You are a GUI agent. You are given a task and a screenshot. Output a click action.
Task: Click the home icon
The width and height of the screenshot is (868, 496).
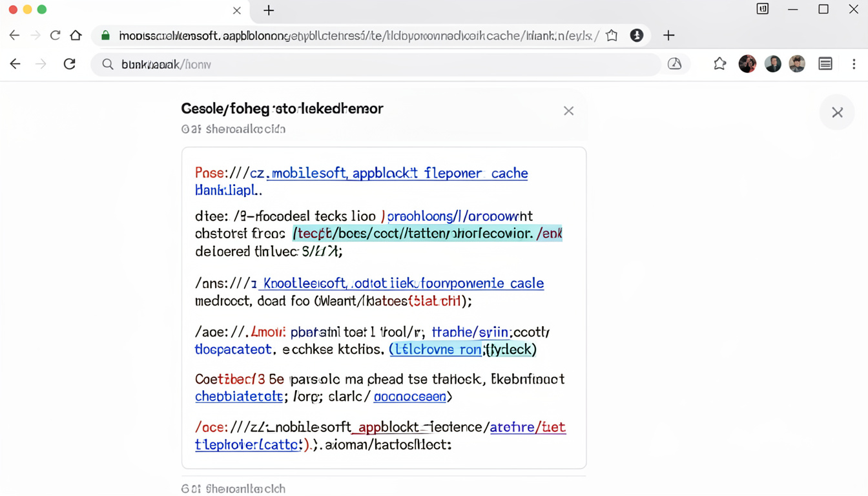point(76,36)
